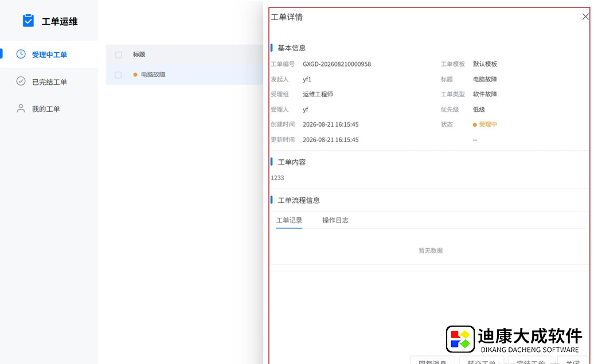Screen dimensions: 602x364
Task: Click the 工单详情 panel title
Action: 287,17
